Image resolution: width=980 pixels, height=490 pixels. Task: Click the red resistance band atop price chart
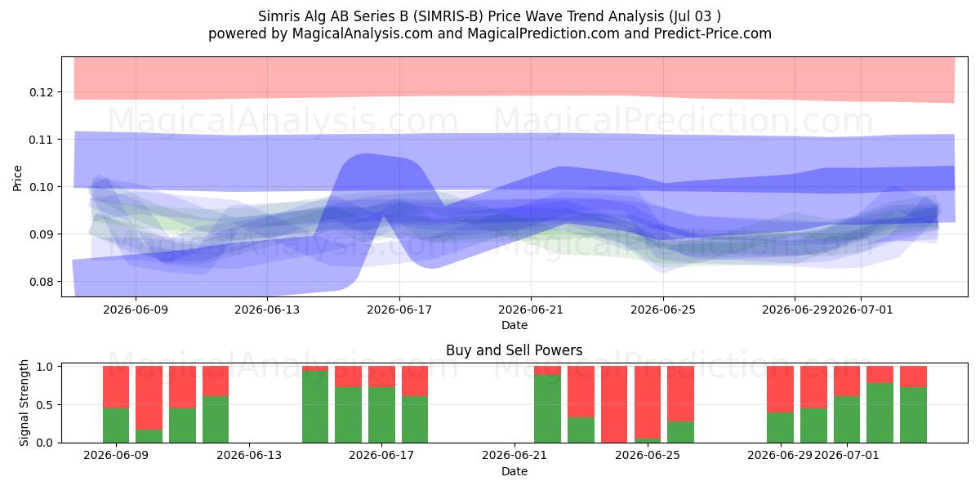point(514,78)
